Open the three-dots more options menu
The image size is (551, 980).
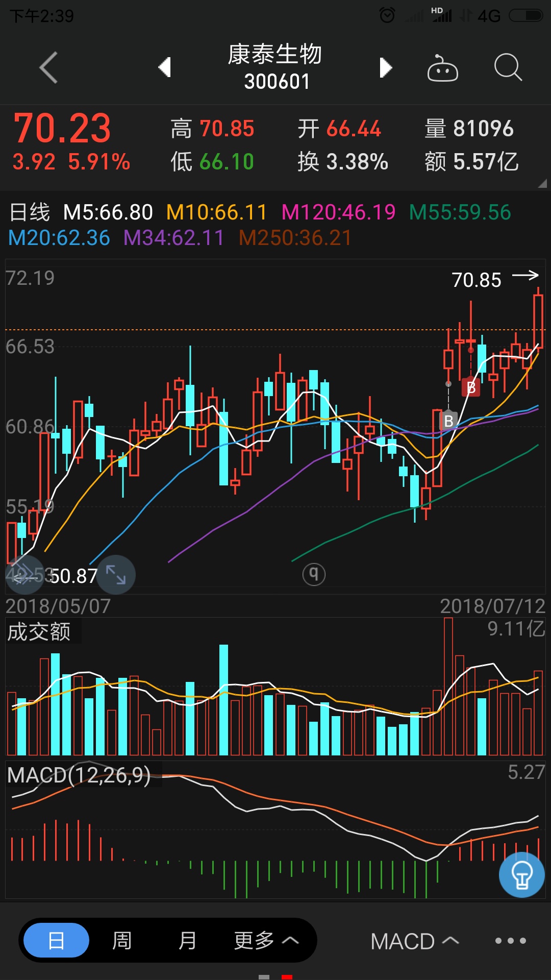click(x=510, y=941)
